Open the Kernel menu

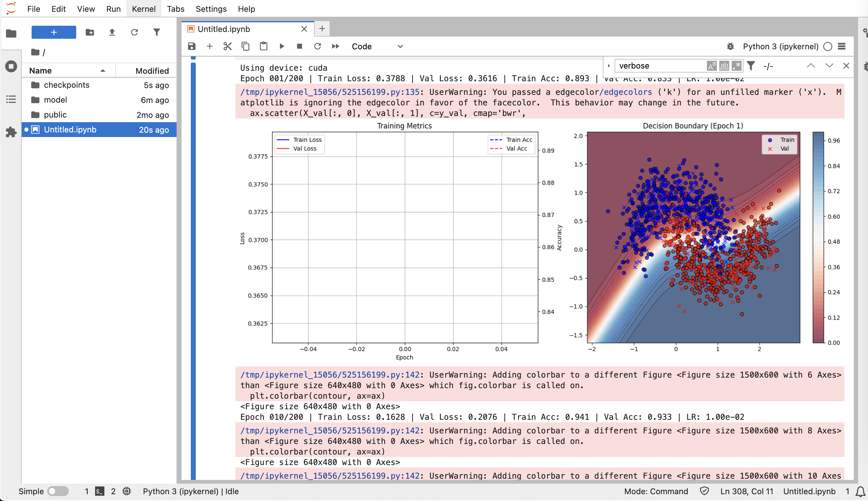[143, 9]
